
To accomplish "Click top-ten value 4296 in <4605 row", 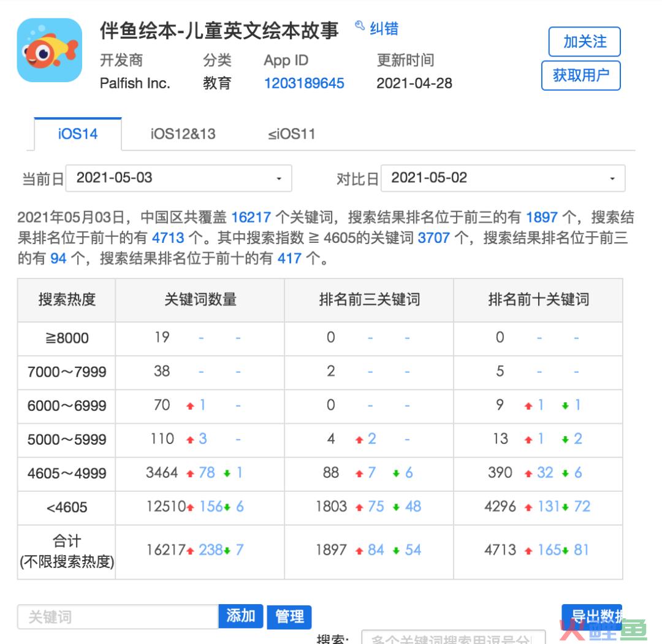I will click(x=500, y=506).
